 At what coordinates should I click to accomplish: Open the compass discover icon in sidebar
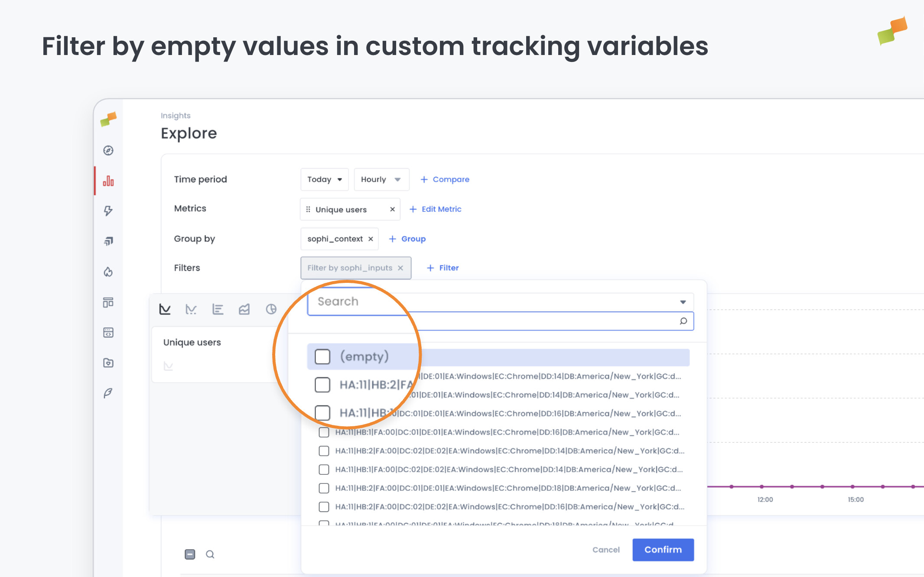[108, 150]
